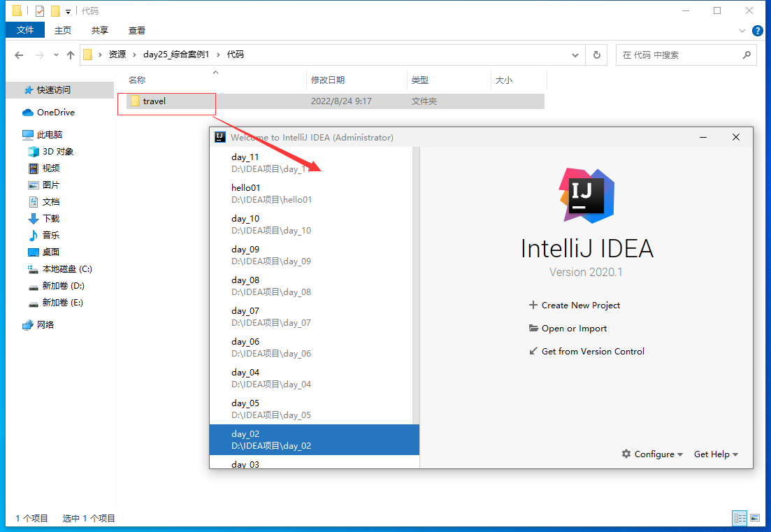The width and height of the screenshot is (771, 532).
Task: Click the new folder icon in title bar
Action: point(55,10)
